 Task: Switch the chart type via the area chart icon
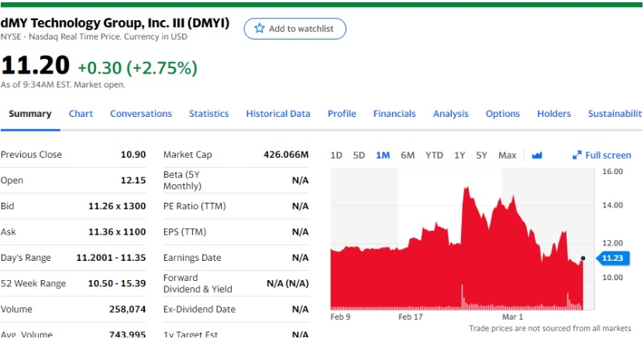pyautogui.click(x=537, y=155)
